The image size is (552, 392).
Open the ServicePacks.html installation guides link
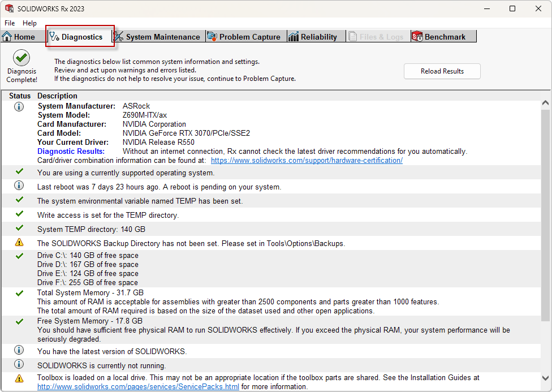[138, 387]
